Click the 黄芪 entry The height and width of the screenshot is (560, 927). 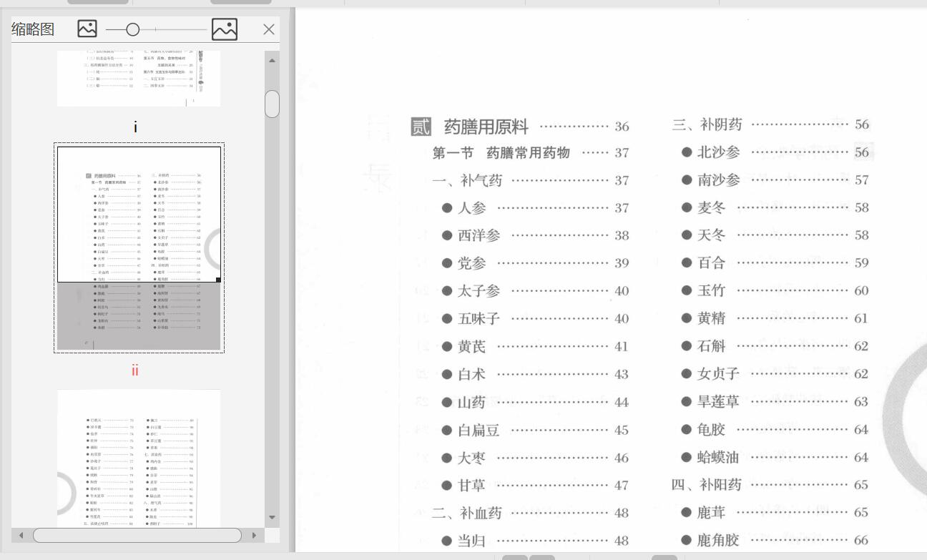coord(535,347)
